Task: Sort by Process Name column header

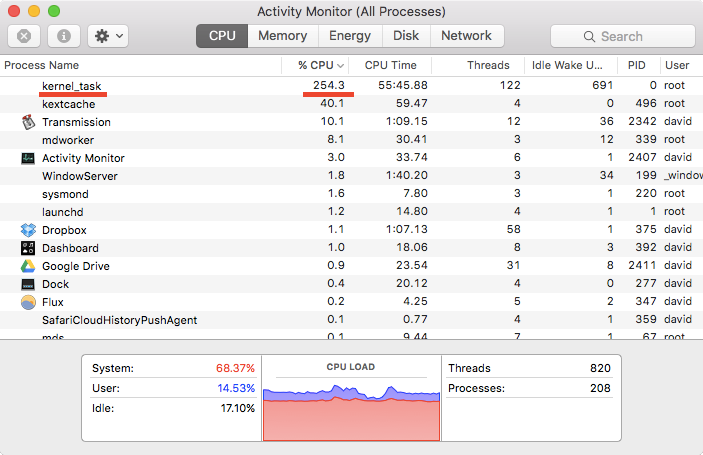Action: (141, 65)
